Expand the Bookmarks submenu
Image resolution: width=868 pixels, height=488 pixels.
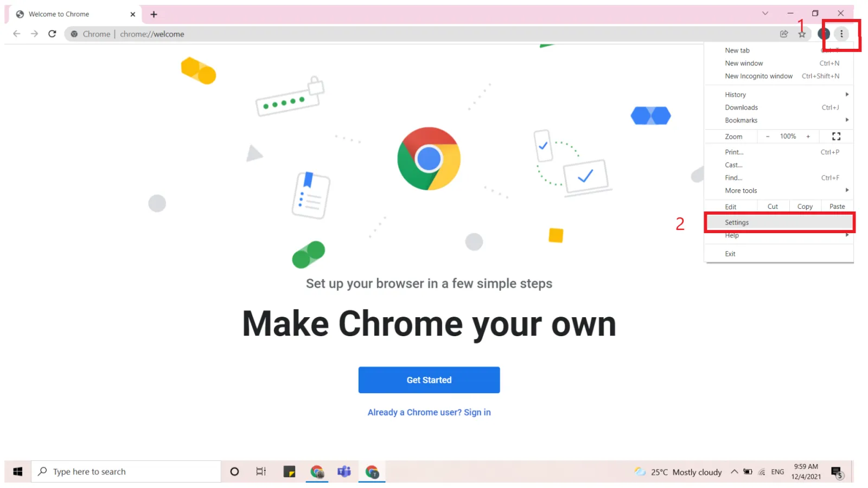click(779, 120)
